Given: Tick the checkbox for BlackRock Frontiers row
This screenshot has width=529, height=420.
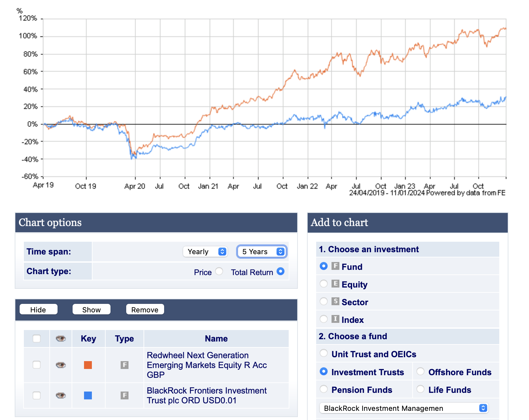Looking at the screenshot, I should click(x=37, y=395).
